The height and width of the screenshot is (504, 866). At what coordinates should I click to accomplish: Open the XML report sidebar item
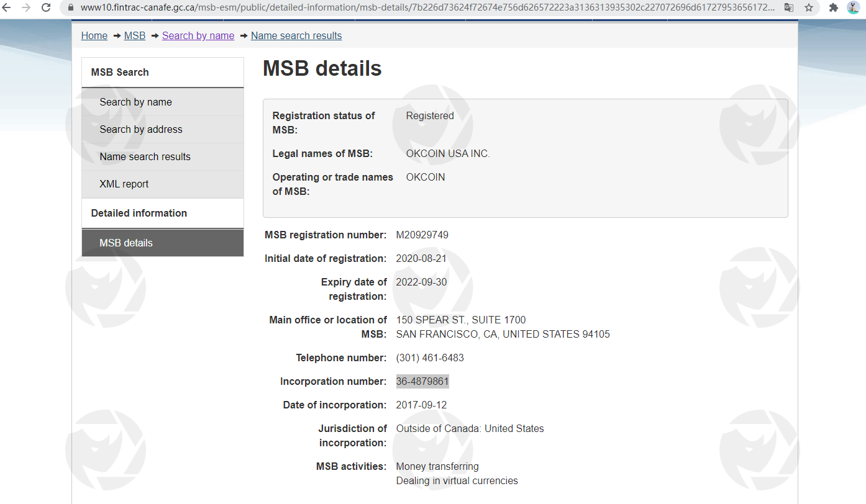tap(124, 184)
